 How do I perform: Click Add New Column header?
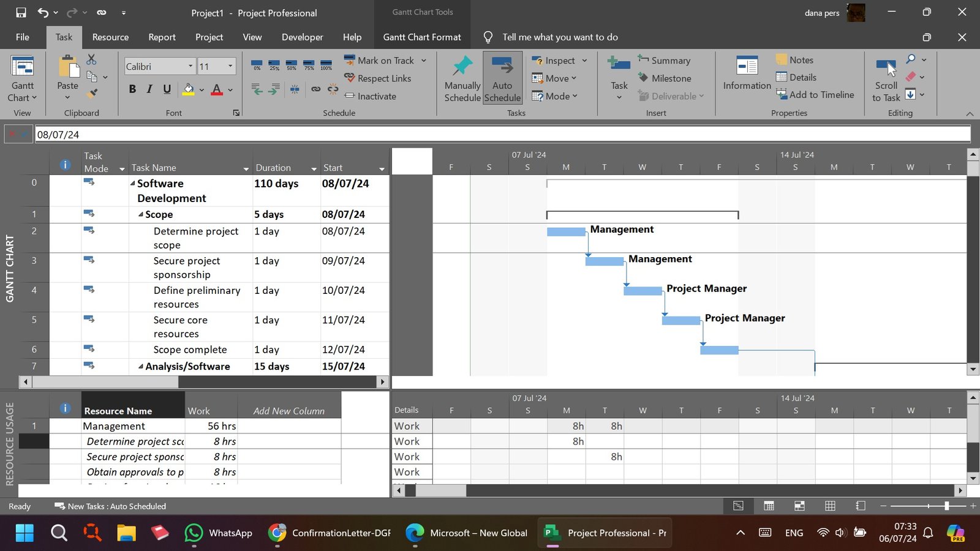pos(288,411)
